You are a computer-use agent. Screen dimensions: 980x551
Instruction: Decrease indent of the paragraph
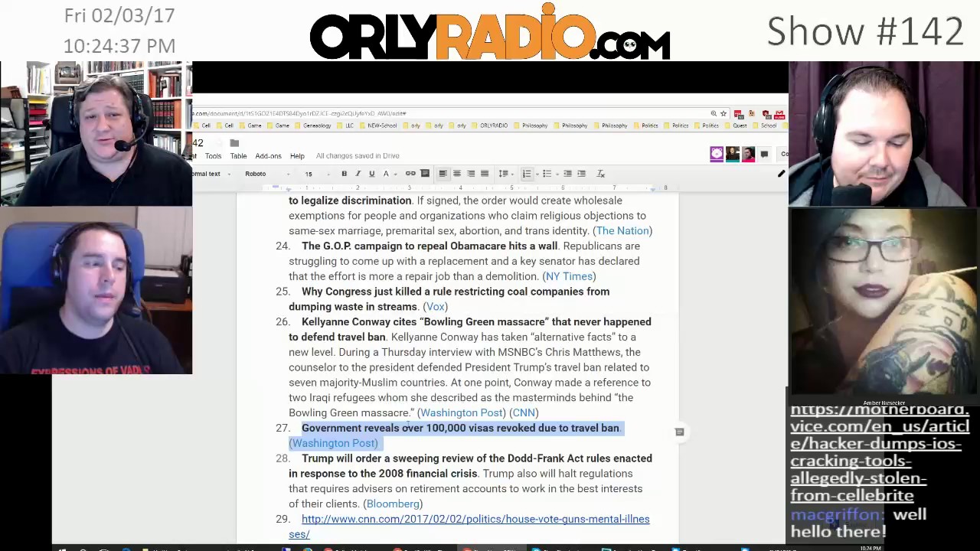(x=567, y=174)
